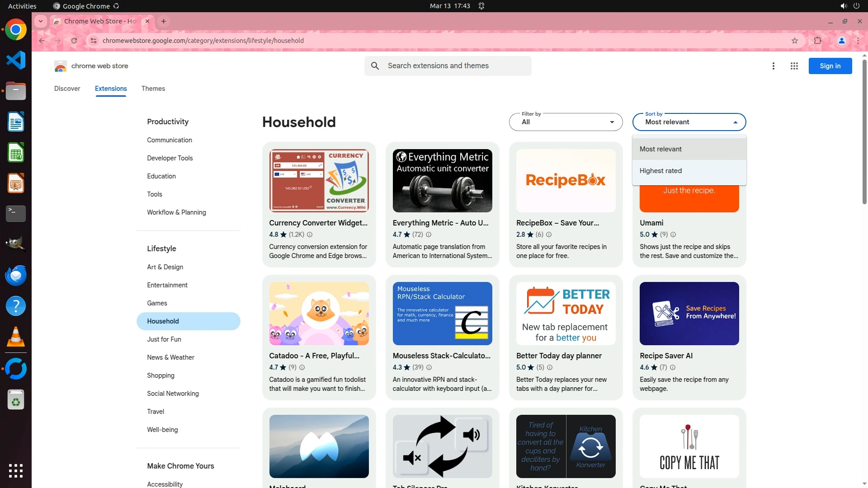Click the Sign in button
The width and height of the screenshot is (868, 488).
830,66
